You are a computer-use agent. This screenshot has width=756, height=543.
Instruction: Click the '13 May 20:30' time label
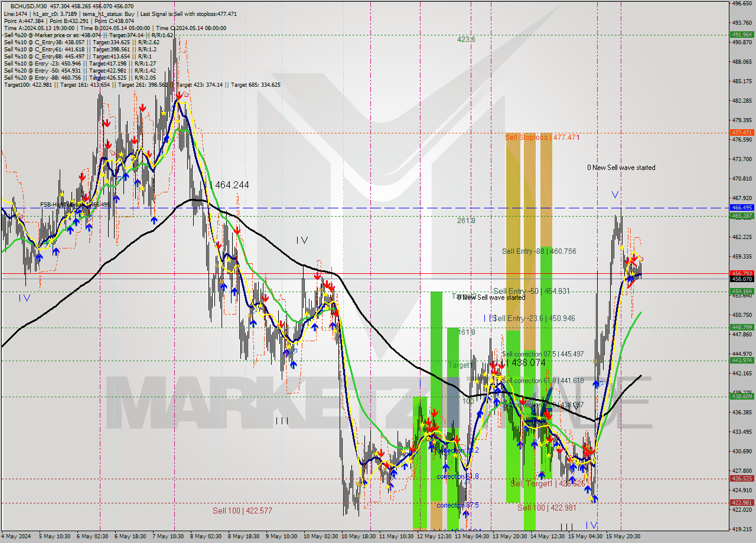pyautogui.click(x=510, y=537)
